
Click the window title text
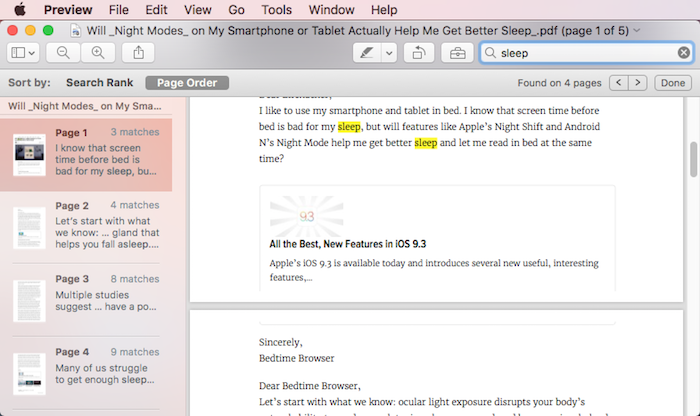pos(358,30)
